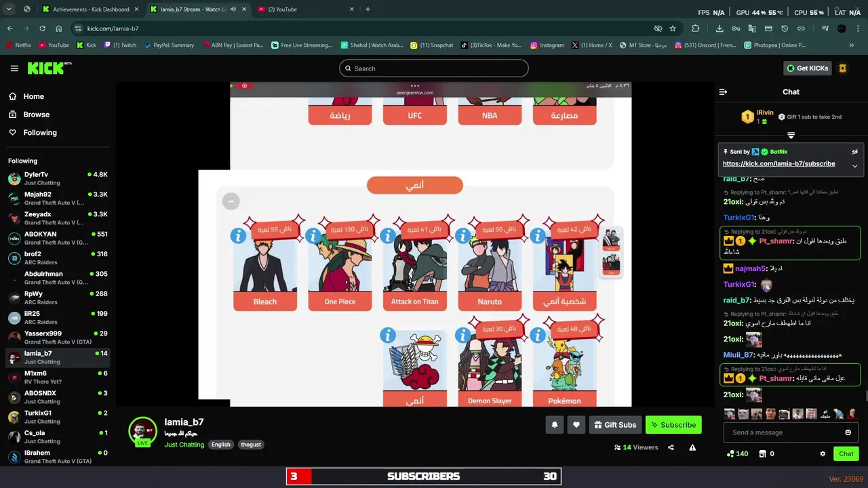The image size is (868, 488).
Task: Hide the pinned BotRix message
Action: [854, 152]
